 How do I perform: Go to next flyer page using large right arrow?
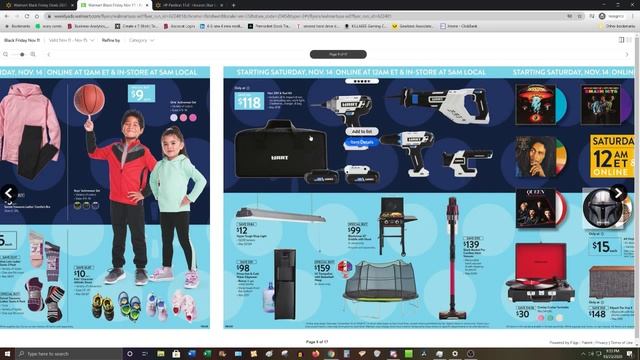pyautogui.click(x=618, y=193)
